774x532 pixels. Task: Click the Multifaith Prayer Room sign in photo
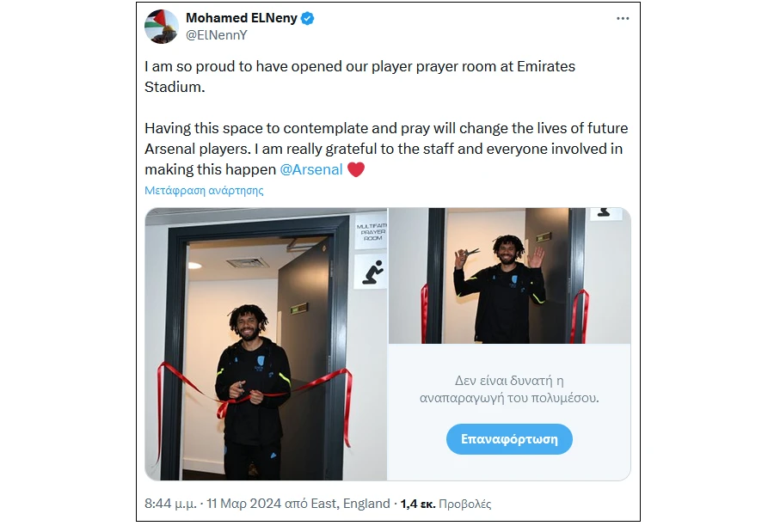coord(371,232)
